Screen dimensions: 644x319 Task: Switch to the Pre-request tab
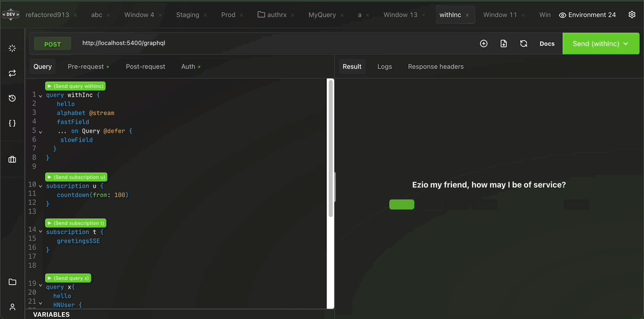[86, 66]
